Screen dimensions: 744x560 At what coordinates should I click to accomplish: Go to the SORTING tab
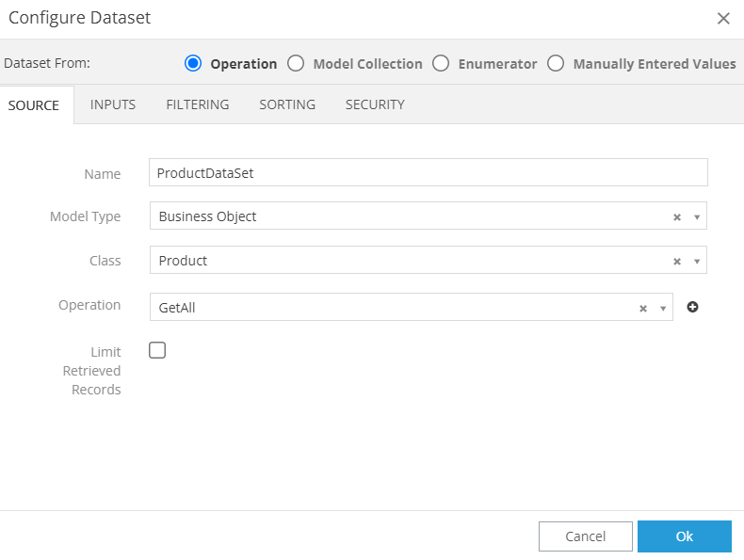(x=287, y=104)
